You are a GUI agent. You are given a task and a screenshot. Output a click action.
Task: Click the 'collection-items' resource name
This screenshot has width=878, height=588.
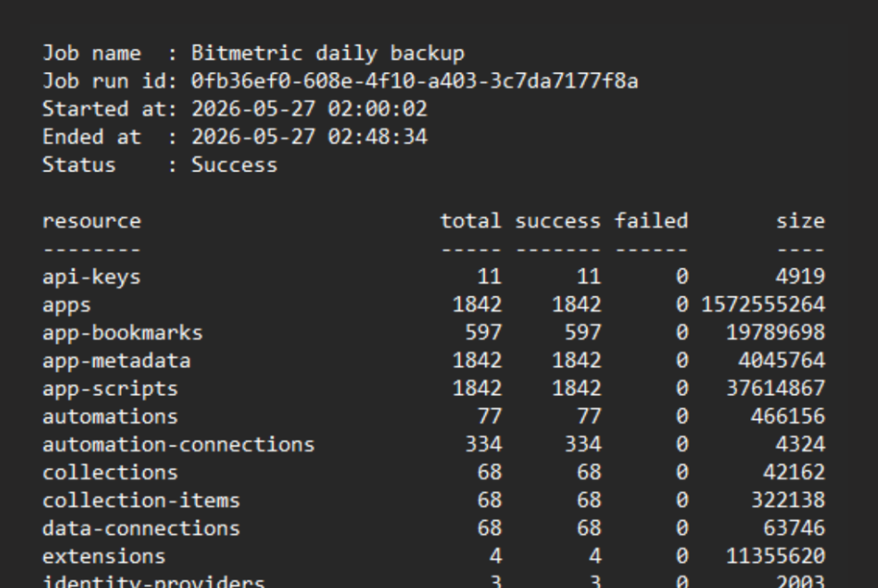(x=141, y=501)
